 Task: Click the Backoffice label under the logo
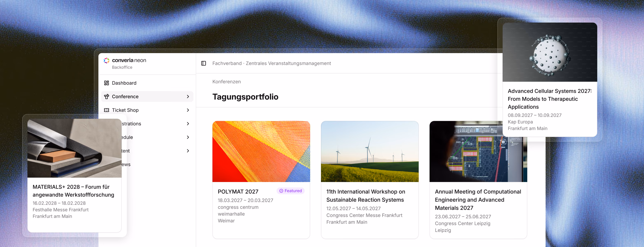[122, 67]
